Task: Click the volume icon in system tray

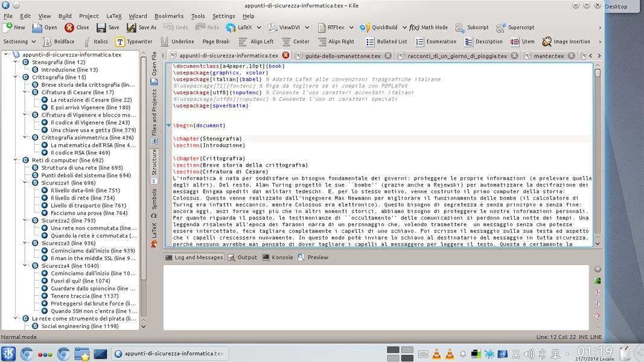Action: 529,354
